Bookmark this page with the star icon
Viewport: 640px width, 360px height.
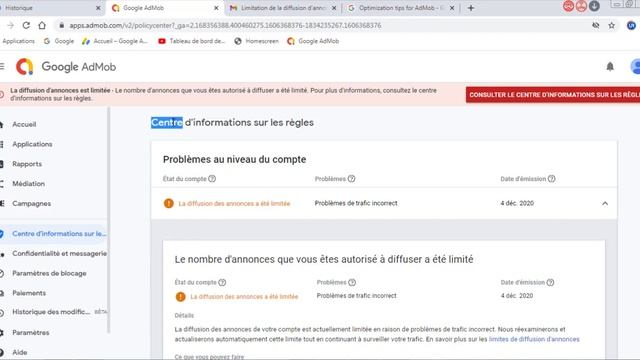point(611,25)
